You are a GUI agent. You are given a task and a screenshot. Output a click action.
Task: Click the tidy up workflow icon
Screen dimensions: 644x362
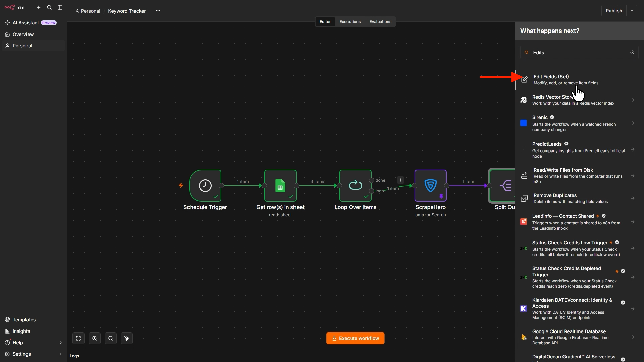coord(127,338)
